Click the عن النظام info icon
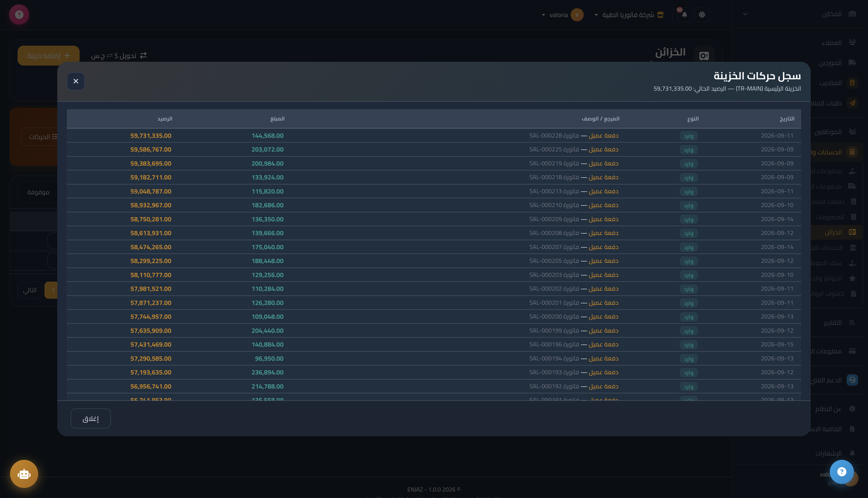The height and width of the screenshot is (498, 868). pos(852,409)
